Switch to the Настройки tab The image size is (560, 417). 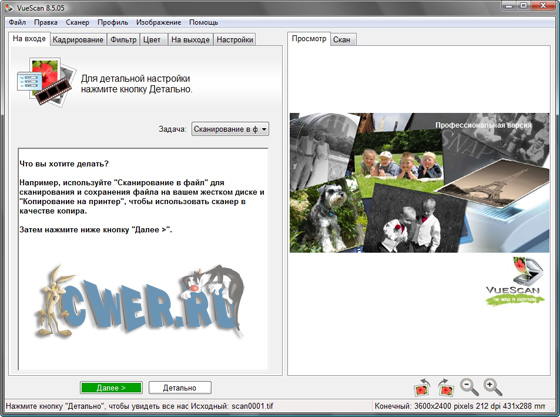click(235, 40)
